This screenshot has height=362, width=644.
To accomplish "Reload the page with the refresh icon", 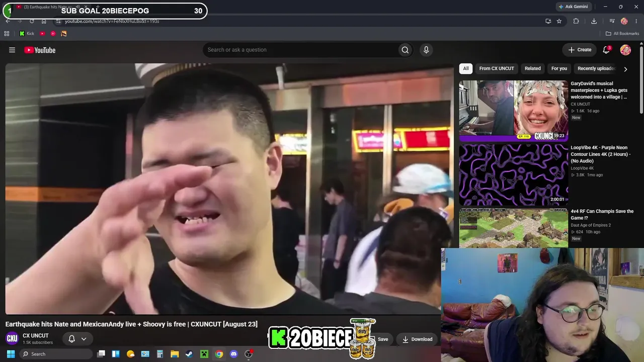I will point(32,21).
